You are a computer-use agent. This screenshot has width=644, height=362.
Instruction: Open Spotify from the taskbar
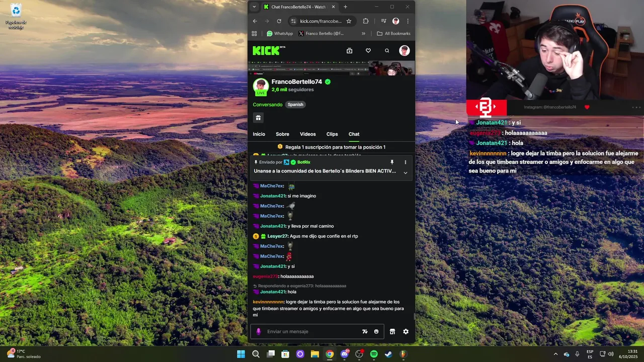(x=374, y=354)
